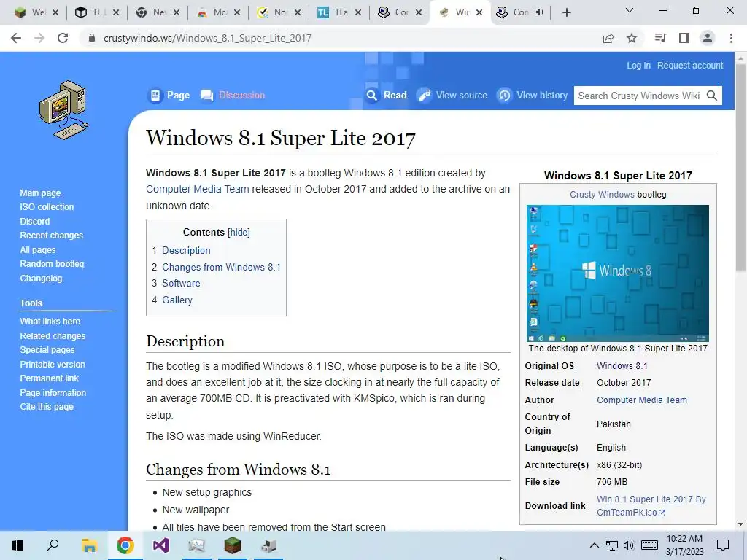Click Discord sidebar link

35,222
